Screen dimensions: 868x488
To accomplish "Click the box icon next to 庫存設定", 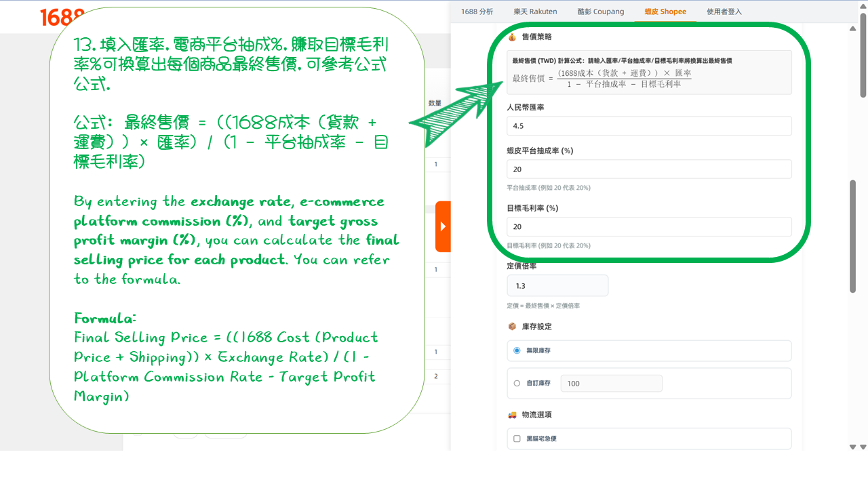I will coord(511,326).
